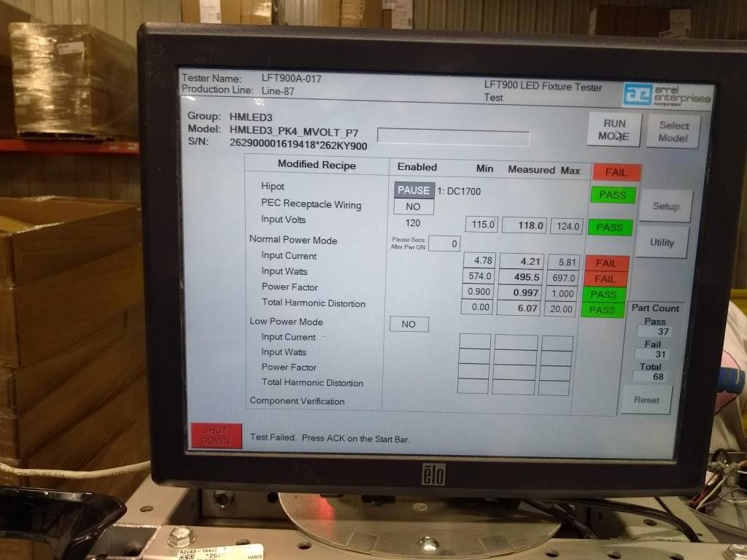Click the Arrel Enterprises logo icon
747x560 pixels.
(x=638, y=95)
